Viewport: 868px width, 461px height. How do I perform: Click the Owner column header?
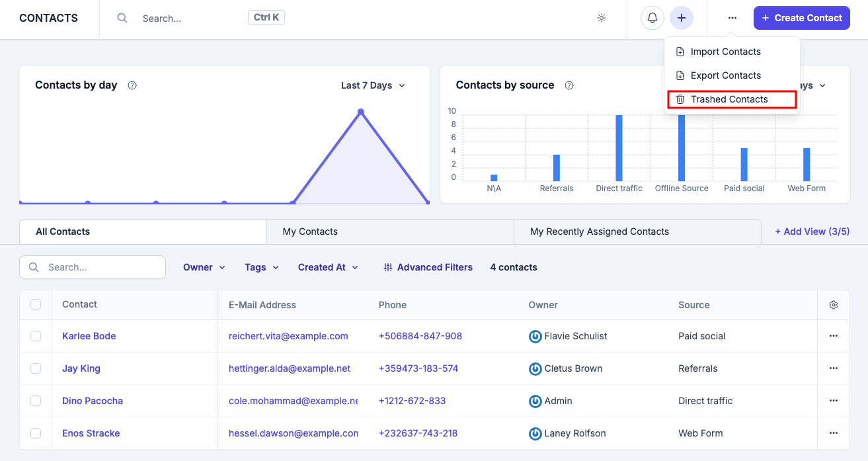(x=543, y=305)
